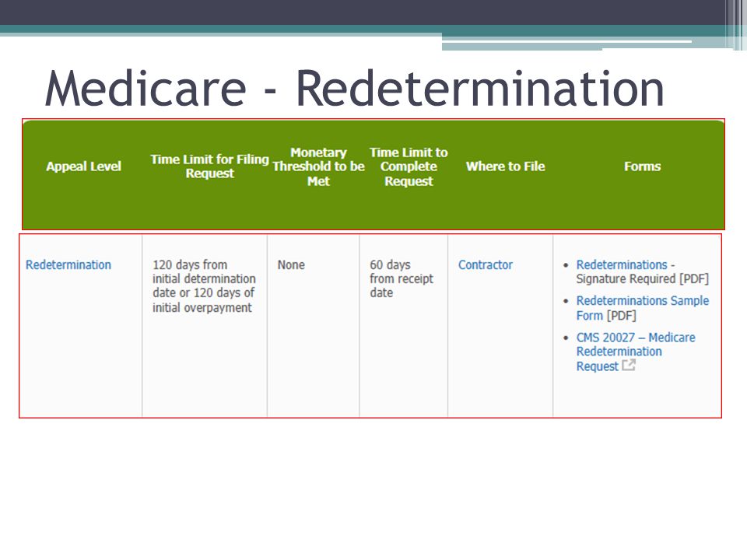This screenshot has height=560, width=747.
Task: Click the external link icon beside Request
Action: (629, 366)
